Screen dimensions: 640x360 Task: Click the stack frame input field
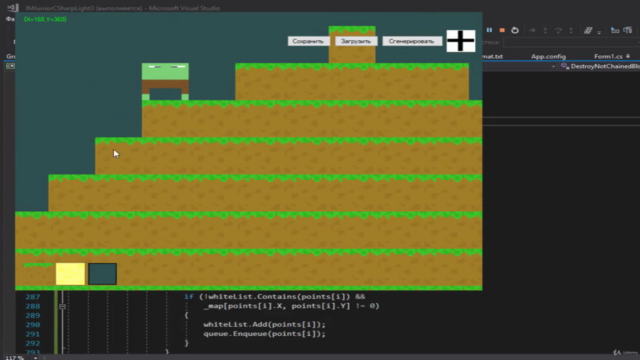[x=571, y=42]
